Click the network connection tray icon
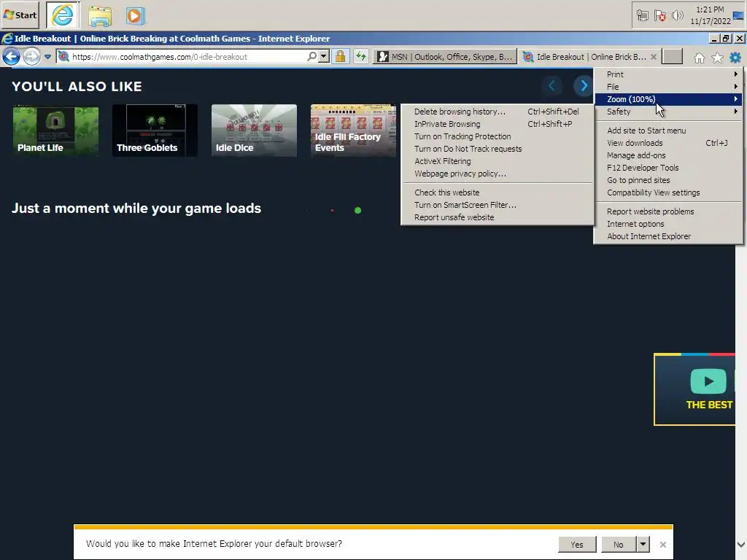Screen dimensions: 747x560 (642, 16)
